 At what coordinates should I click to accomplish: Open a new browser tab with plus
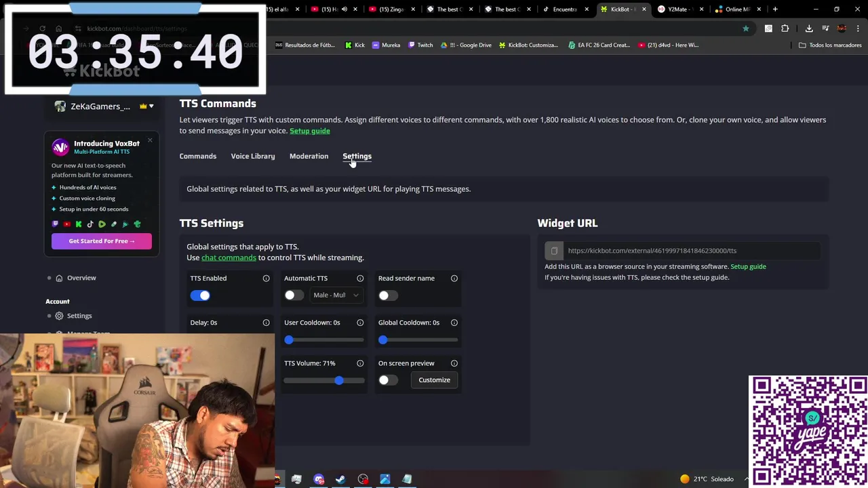[x=775, y=9]
